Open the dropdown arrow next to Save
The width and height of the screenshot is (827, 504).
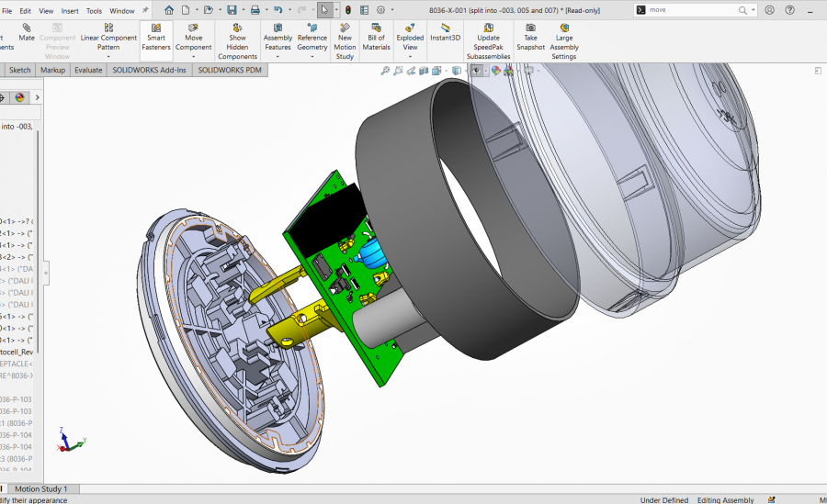click(x=243, y=10)
